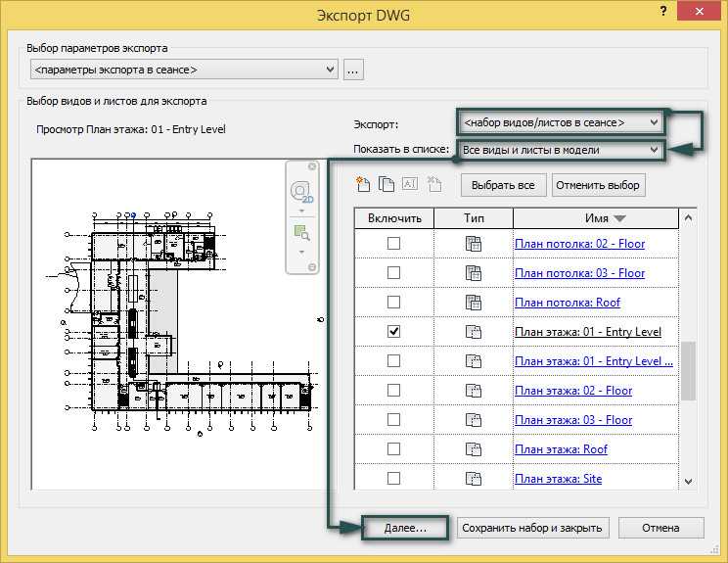The image size is (728, 563).
Task: Open export settings with the ellipsis button
Action: click(x=353, y=70)
